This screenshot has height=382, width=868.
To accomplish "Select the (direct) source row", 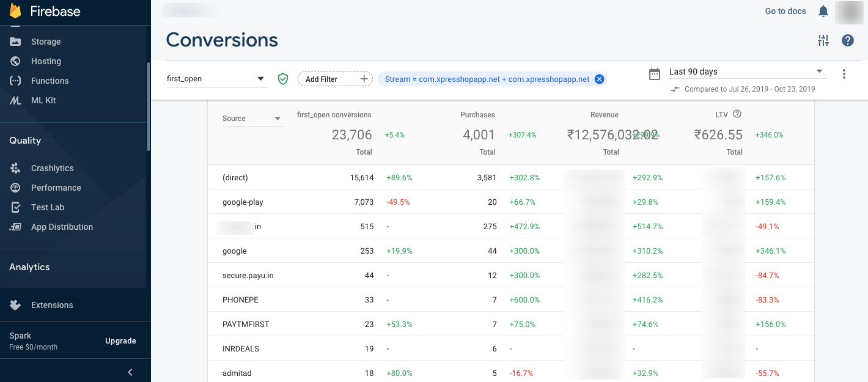I will [x=511, y=177].
